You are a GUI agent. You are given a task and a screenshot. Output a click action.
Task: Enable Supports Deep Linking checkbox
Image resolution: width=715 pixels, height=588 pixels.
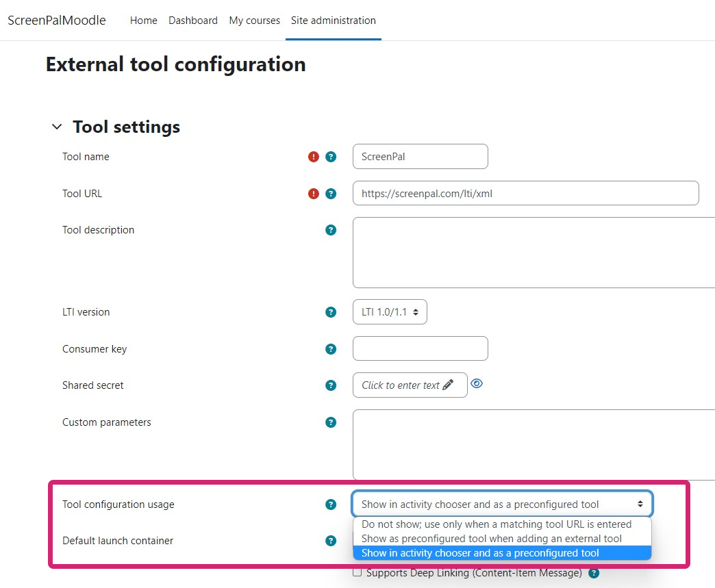click(x=357, y=572)
